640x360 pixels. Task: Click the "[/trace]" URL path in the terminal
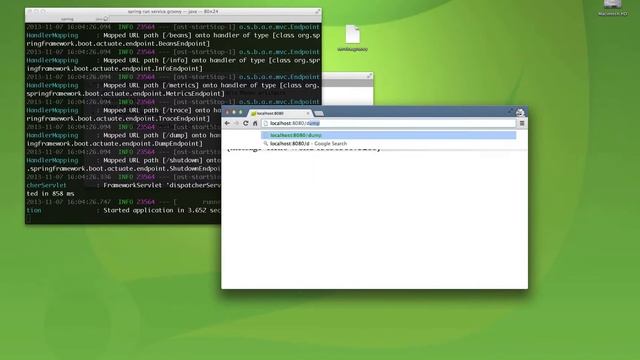(x=177, y=110)
